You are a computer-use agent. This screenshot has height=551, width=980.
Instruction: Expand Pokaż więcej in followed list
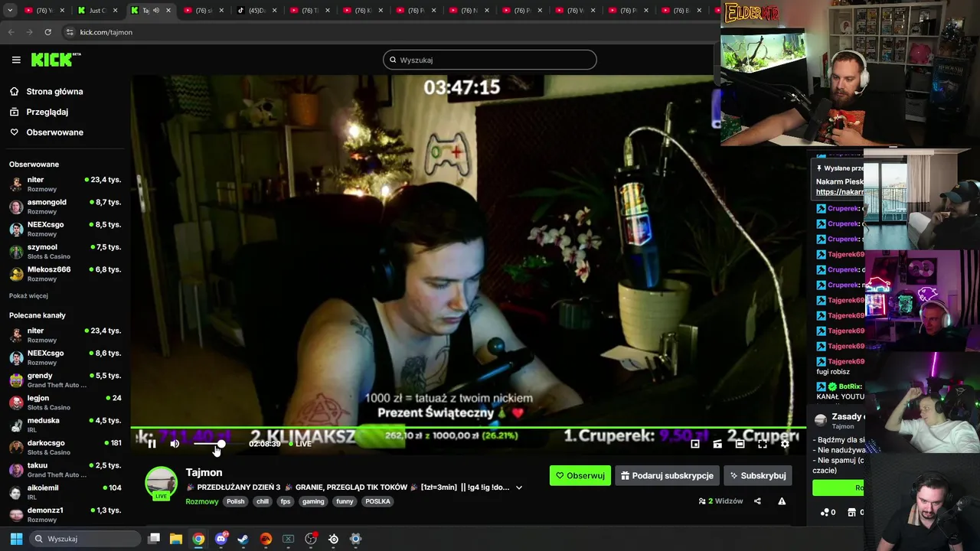(28, 295)
